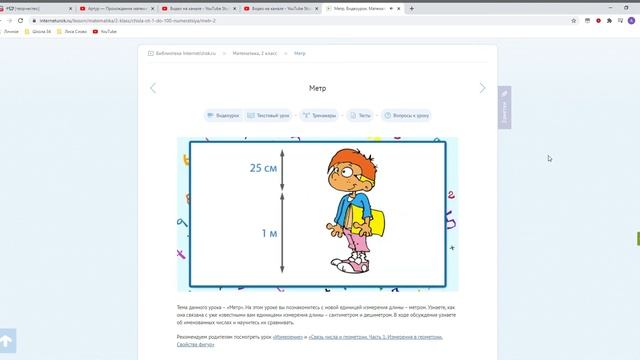The height and width of the screenshot is (360, 640).
Task: Minimize the browser window
Action: (x=610, y=8)
